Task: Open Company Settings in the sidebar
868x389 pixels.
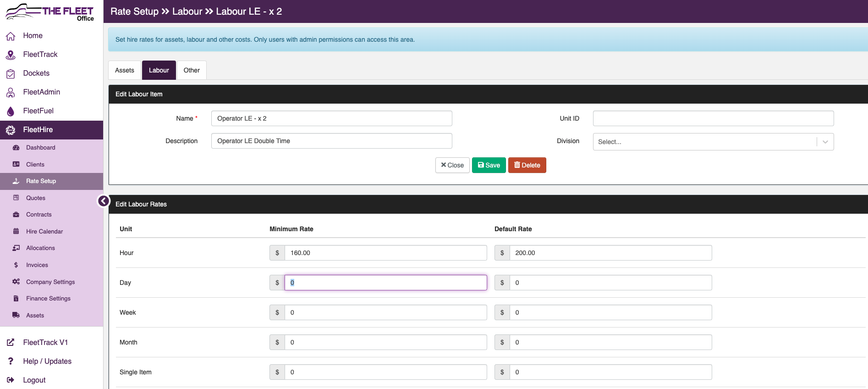Action: (51, 282)
